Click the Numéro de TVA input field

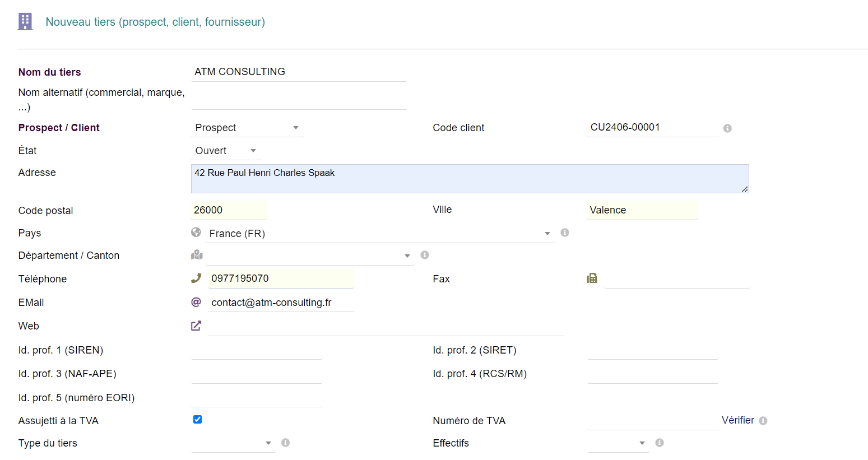(x=653, y=421)
